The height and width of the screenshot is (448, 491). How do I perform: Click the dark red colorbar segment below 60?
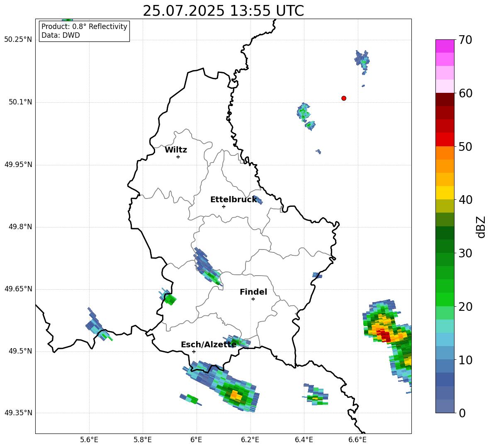(445, 99)
